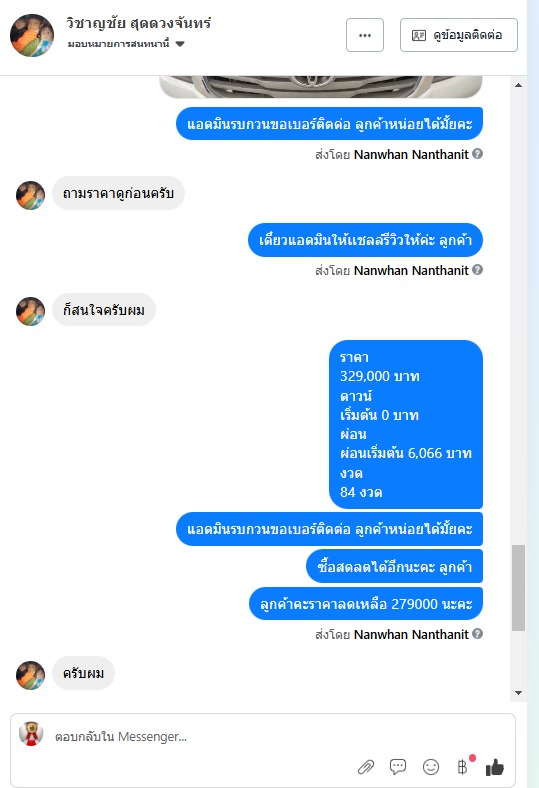
Task: Open the emoji smiley picker
Action: click(x=430, y=767)
